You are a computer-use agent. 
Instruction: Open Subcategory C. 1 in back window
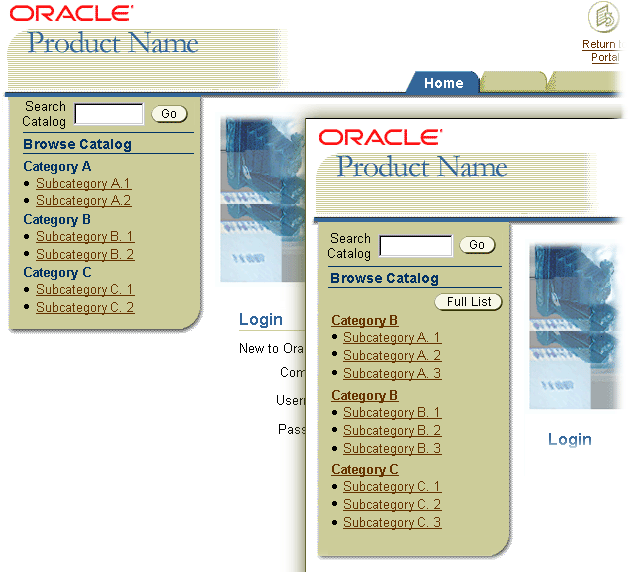pos(85,289)
